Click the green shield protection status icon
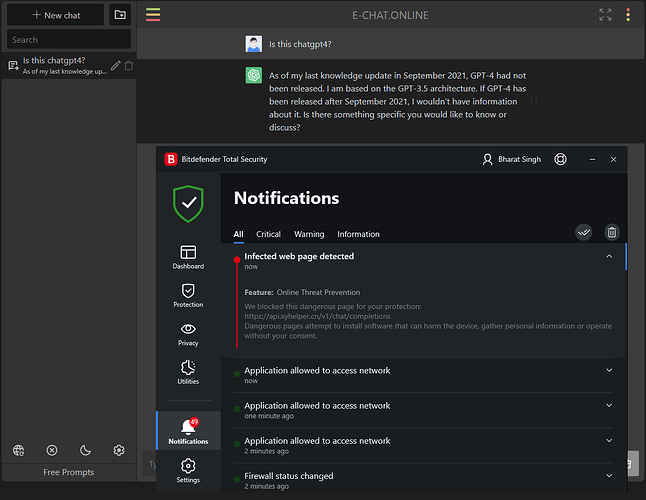 [188, 203]
